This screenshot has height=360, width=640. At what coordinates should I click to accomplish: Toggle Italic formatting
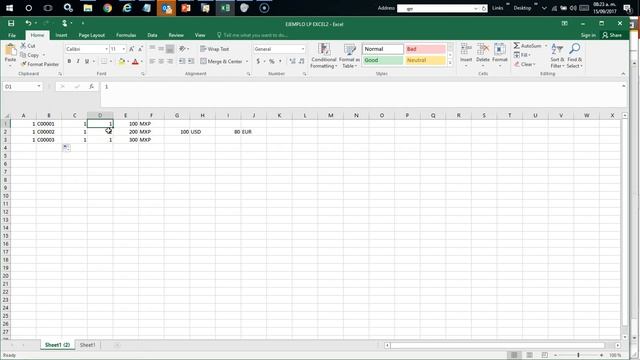tap(78, 61)
